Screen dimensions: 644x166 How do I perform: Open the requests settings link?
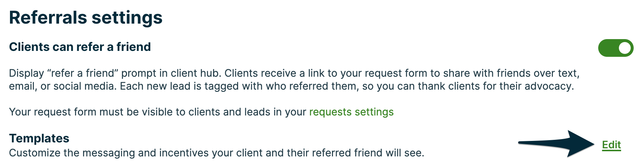point(351,112)
